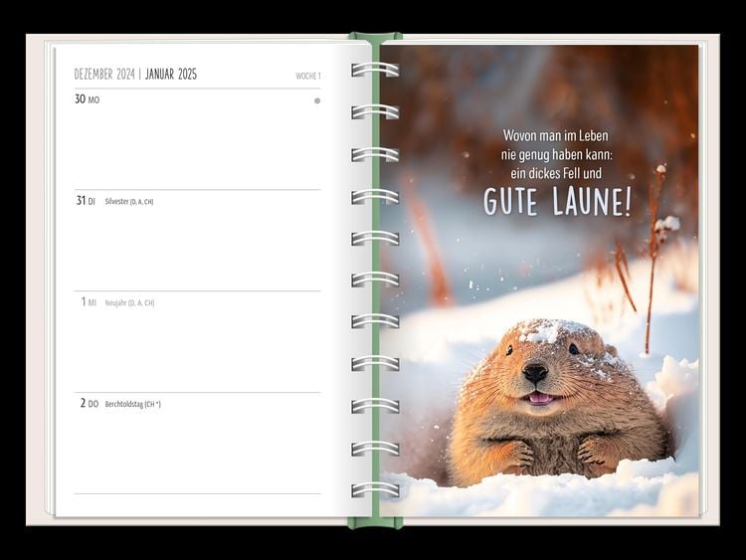Click the gray dot beside 30 MO
746x560 pixels.
317,100
